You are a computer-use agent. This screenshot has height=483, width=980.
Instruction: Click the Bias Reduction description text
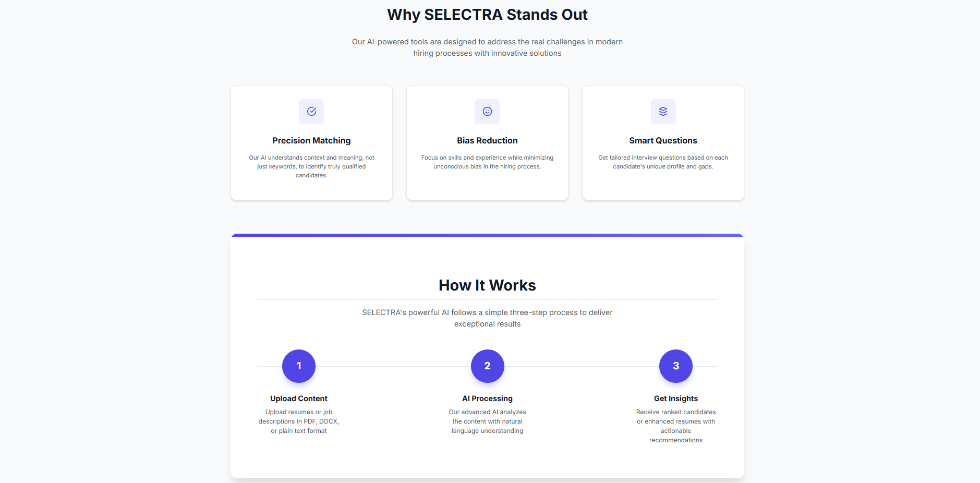point(487,162)
